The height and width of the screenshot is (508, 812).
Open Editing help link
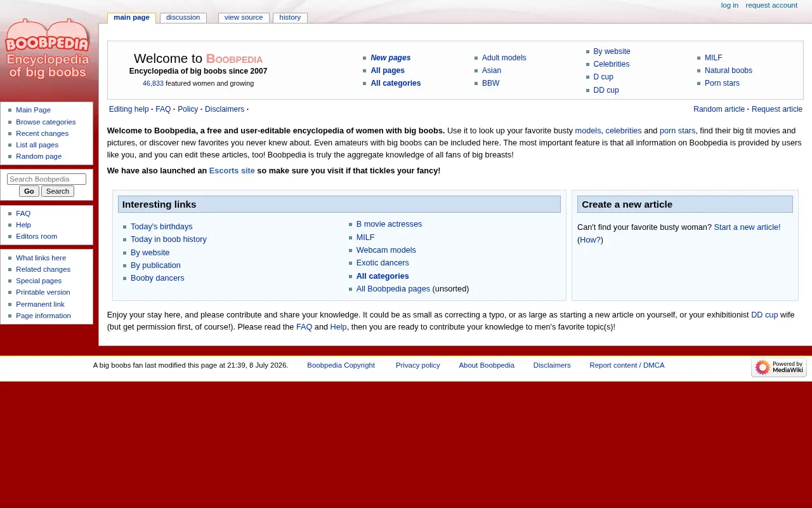129,109
